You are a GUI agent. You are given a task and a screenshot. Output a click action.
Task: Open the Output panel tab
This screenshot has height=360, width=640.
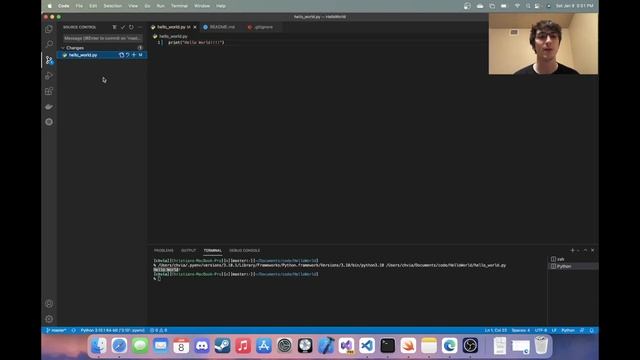189,250
